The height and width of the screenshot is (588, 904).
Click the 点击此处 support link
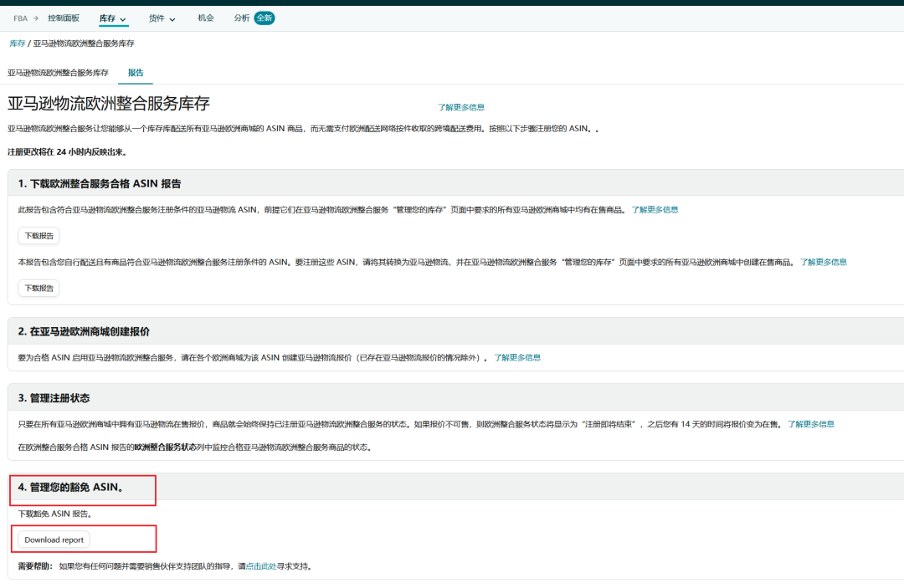[x=261, y=566]
